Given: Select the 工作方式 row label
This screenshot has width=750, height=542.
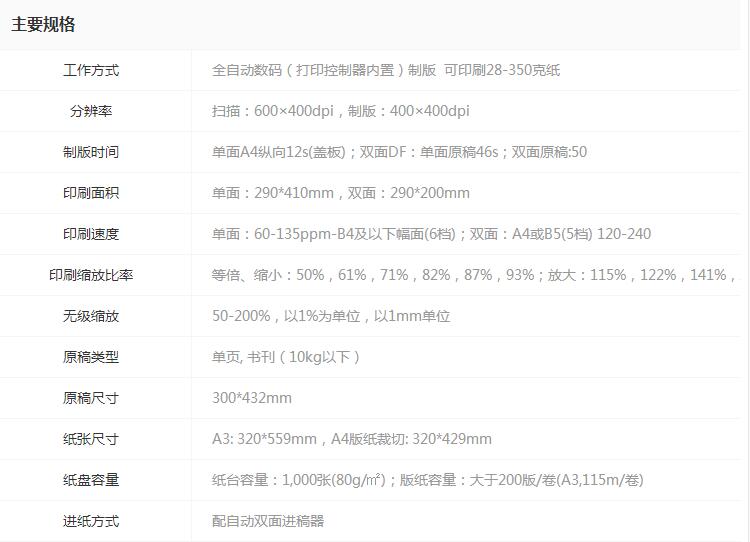Looking at the screenshot, I should tap(91, 70).
